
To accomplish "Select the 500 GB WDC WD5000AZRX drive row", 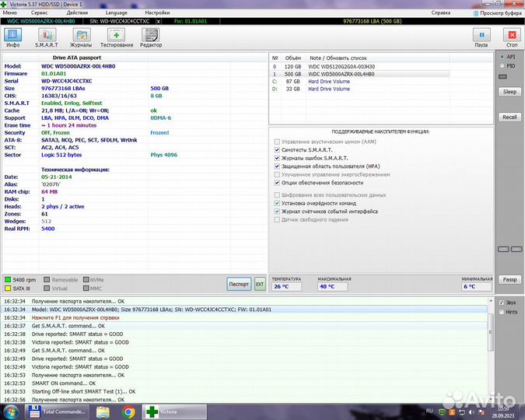I will (360, 74).
